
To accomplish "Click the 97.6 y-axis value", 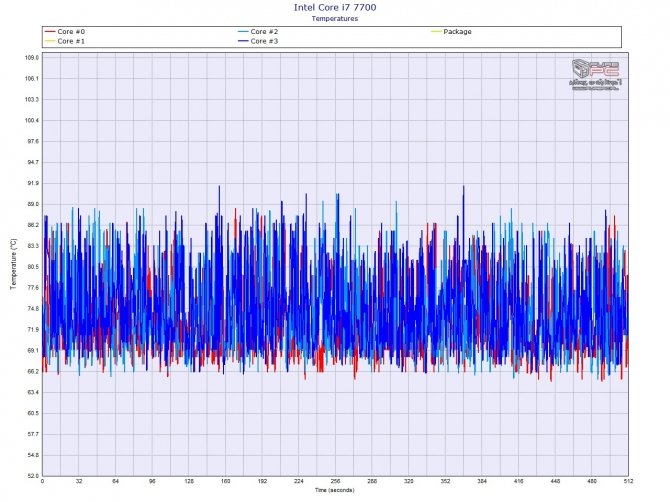I will [x=33, y=141].
